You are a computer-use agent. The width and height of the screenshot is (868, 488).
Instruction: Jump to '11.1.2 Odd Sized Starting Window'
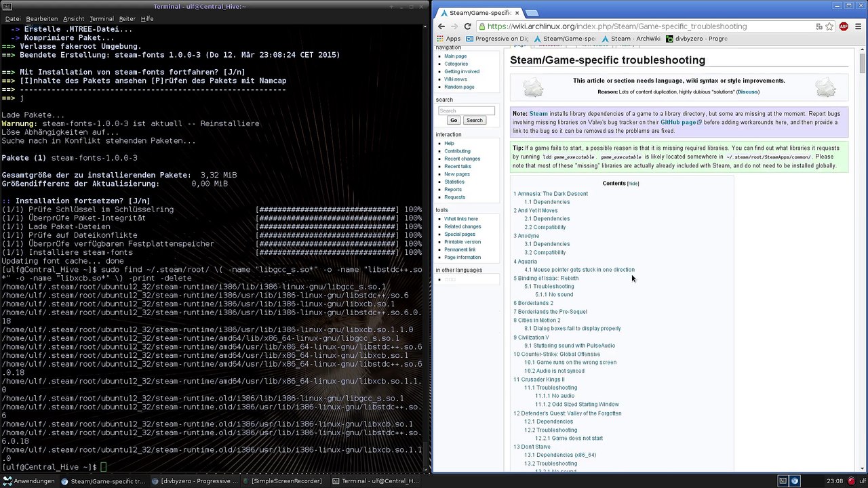coord(577,405)
